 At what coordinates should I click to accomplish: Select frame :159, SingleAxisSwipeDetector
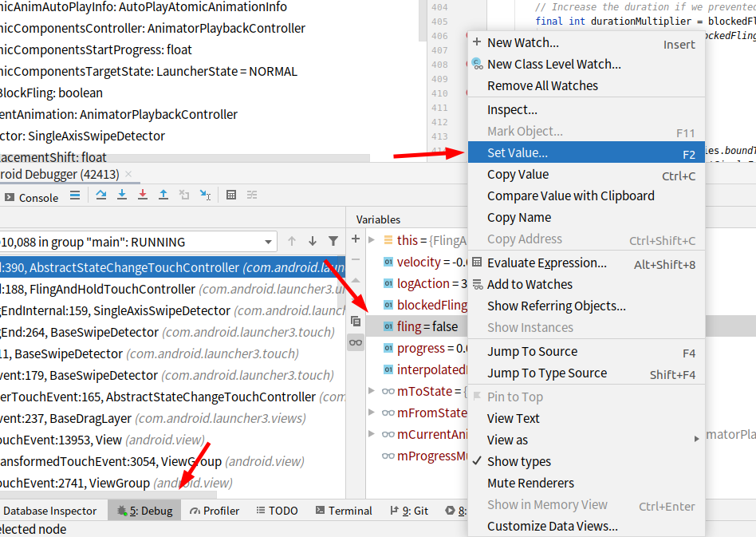[172, 310]
